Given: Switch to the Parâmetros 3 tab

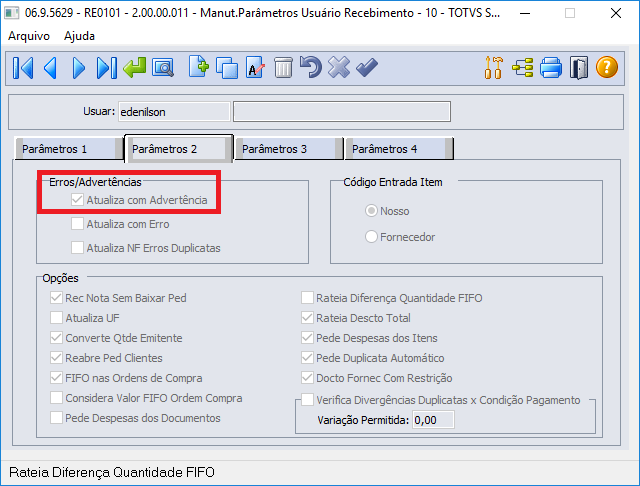Looking at the screenshot, I should 289,149.
